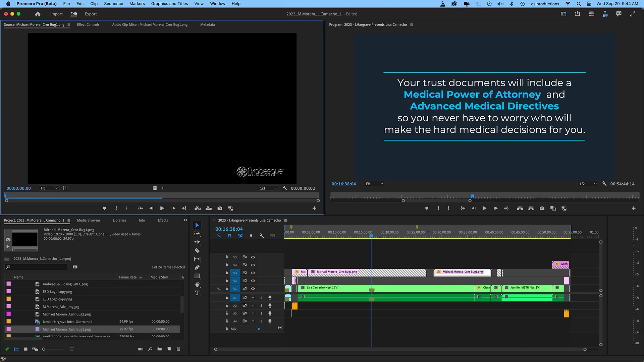Image resolution: width=644 pixels, height=362 pixels.
Task: Open timeline display settings wrench
Action: pos(262,236)
